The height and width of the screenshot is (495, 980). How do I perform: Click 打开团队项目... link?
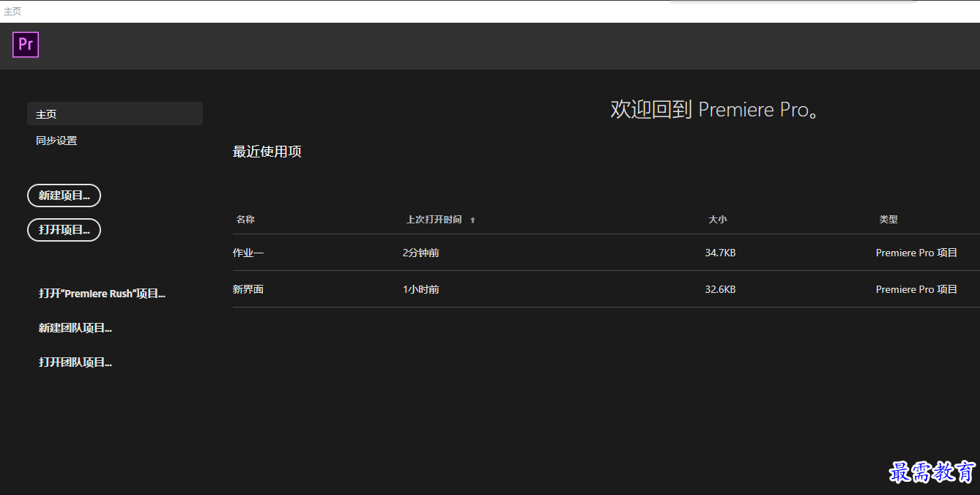(x=75, y=362)
